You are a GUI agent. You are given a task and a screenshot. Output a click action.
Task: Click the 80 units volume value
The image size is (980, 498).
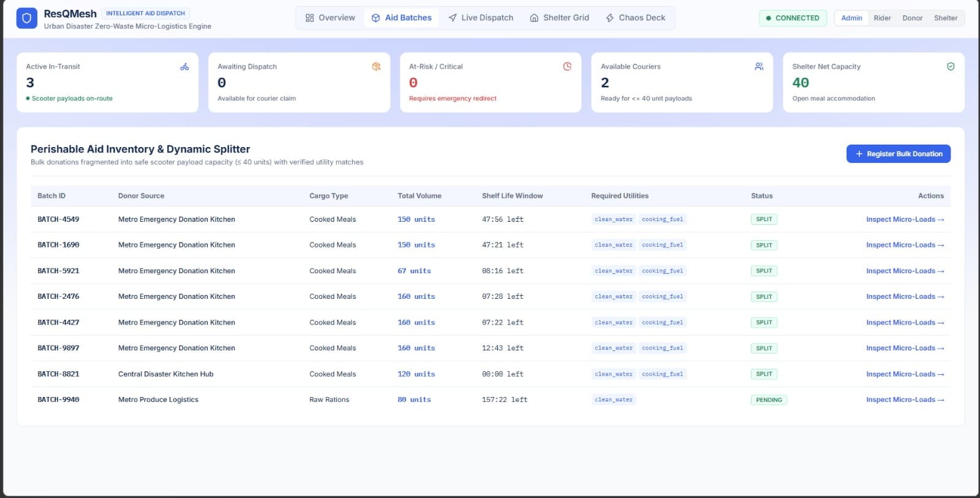tap(414, 400)
